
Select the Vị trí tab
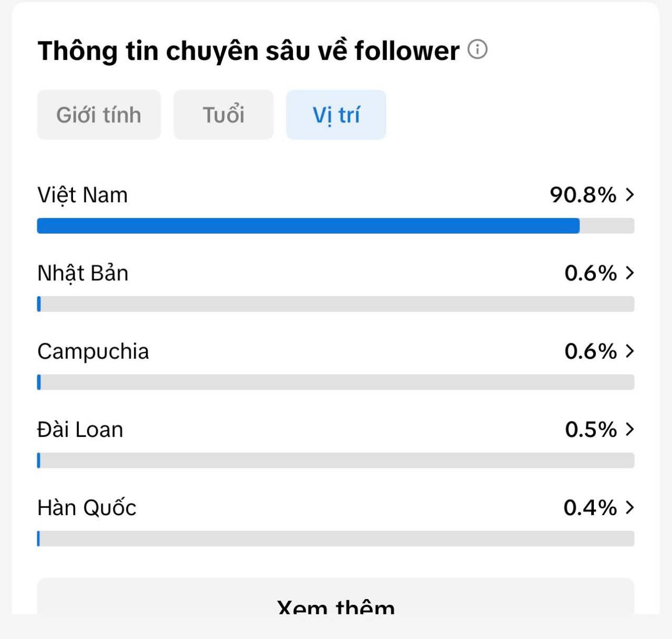(x=336, y=114)
